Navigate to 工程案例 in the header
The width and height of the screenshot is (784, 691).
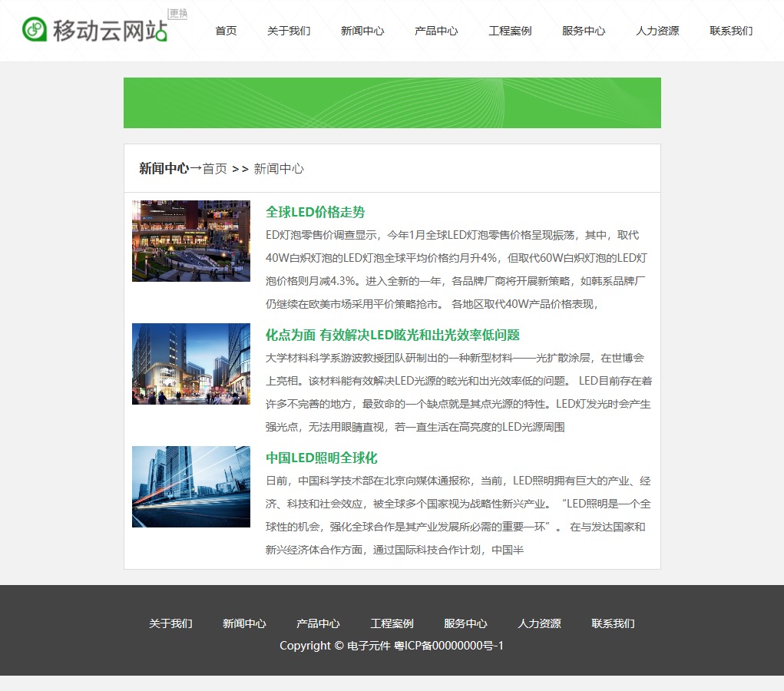coord(510,31)
